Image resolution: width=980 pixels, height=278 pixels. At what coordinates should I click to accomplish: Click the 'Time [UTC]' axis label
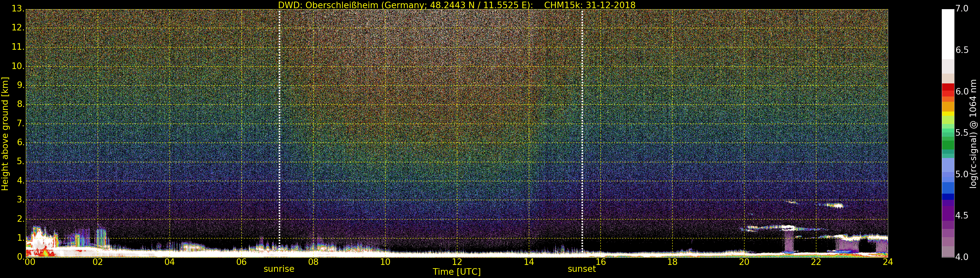click(x=457, y=272)
